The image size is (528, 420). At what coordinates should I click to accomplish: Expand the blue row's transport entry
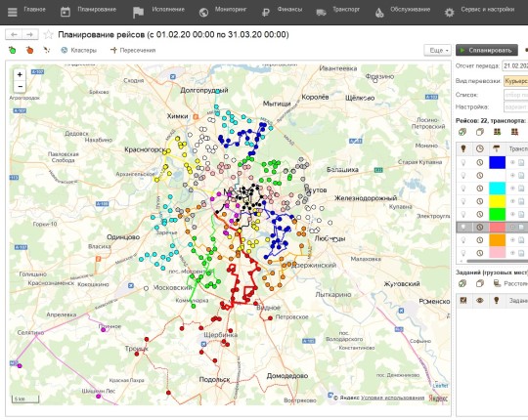pos(512,162)
